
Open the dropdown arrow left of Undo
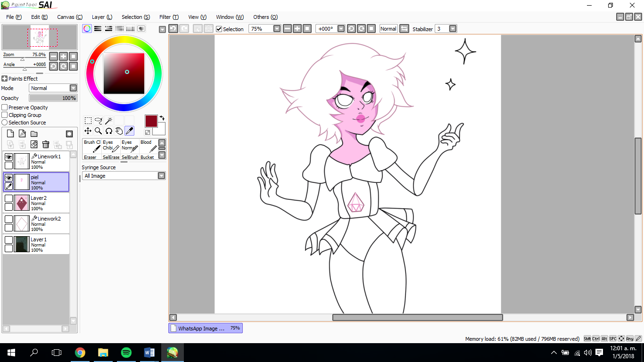click(163, 29)
